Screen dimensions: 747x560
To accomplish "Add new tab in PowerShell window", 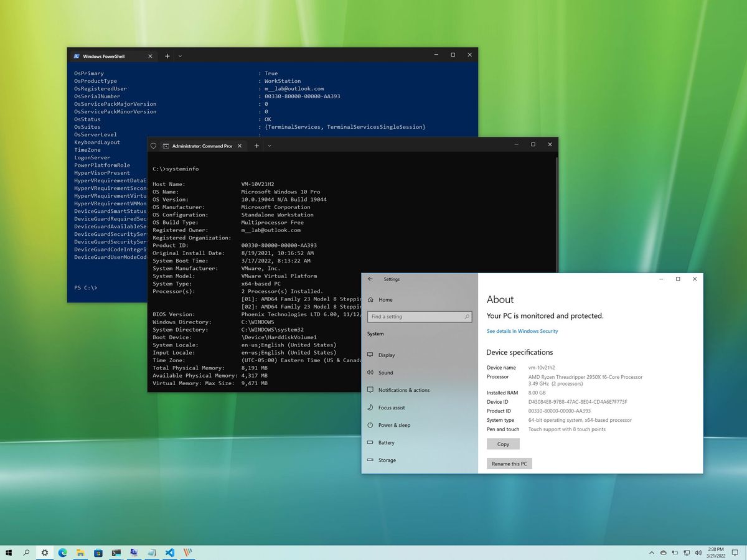I will [x=167, y=56].
